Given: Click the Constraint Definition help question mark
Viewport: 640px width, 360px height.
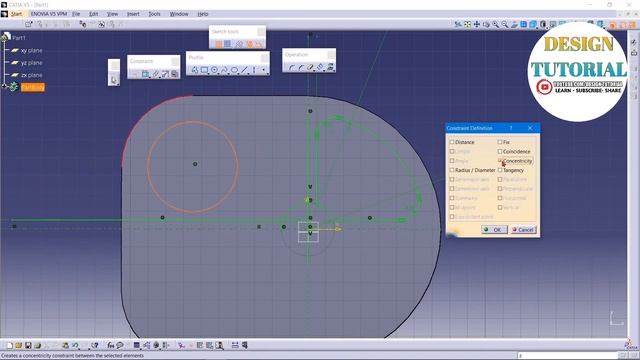Looking at the screenshot, I should [511, 128].
